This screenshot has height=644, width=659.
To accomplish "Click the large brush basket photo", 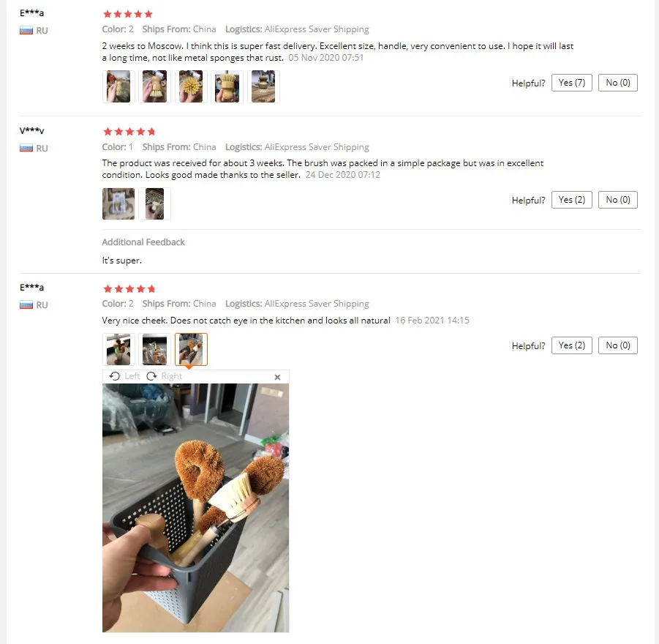I will (x=195, y=508).
